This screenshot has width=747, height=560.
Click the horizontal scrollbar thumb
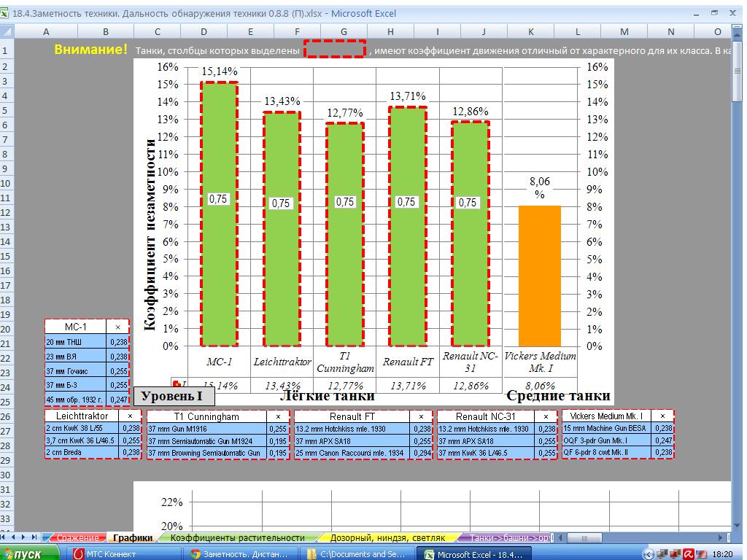click(584, 537)
